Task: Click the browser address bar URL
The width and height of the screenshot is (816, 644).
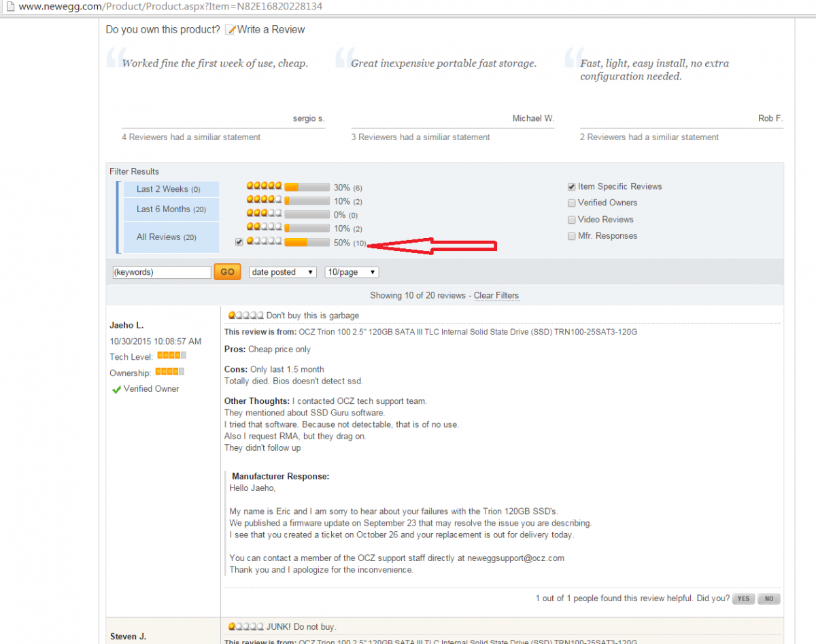Action: pyautogui.click(x=170, y=7)
